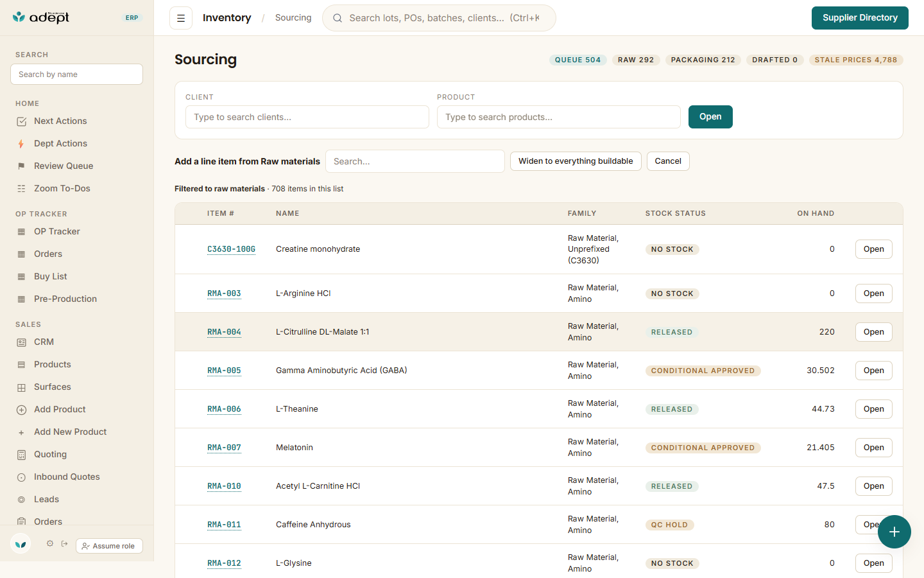Screen dimensions: 924x578
Task: Select Add New Product in the sidebar
Action: click(x=71, y=432)
